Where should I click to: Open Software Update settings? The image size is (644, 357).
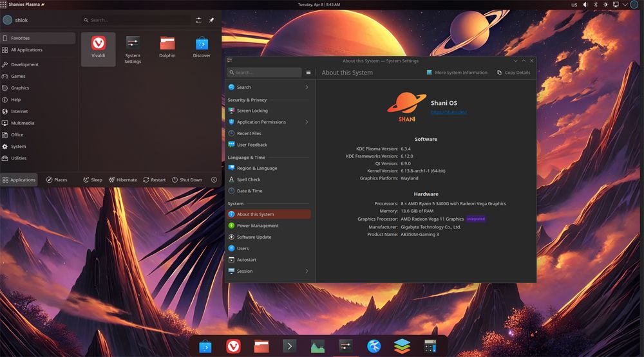coord(269,237)
